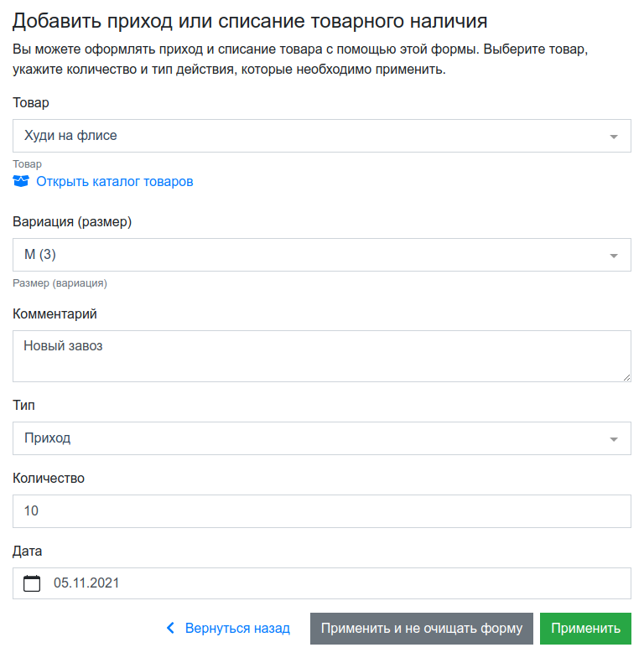
Task: Focus the comment box containing Новый завоз
Action: pyautogui.click(x=321, y=356)
